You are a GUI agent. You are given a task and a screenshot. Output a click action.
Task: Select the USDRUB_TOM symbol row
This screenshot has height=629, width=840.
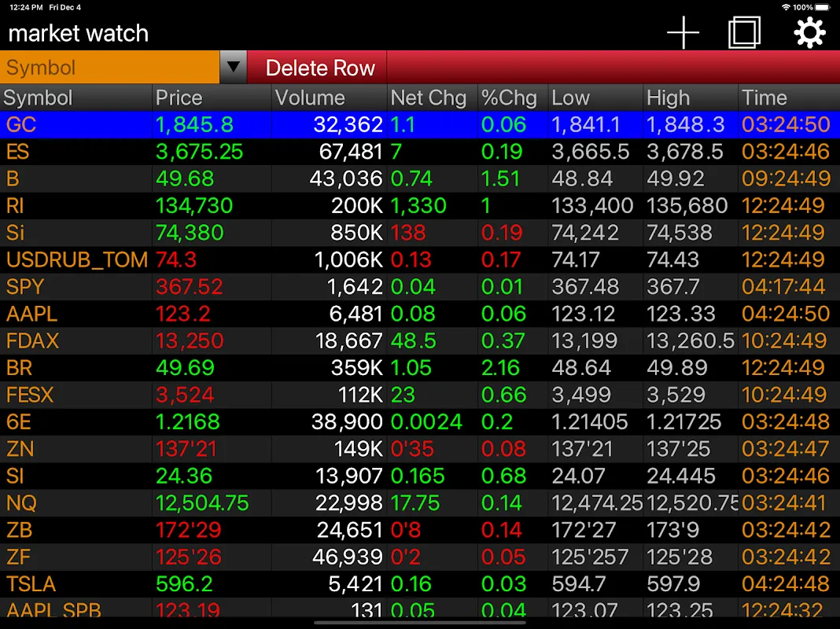[76, 259]
